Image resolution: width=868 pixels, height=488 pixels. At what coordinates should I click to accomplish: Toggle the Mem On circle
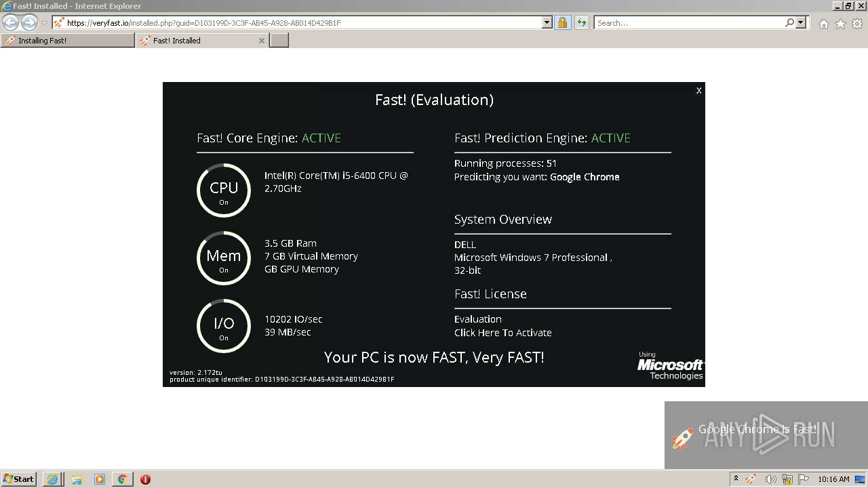(224, 258)
